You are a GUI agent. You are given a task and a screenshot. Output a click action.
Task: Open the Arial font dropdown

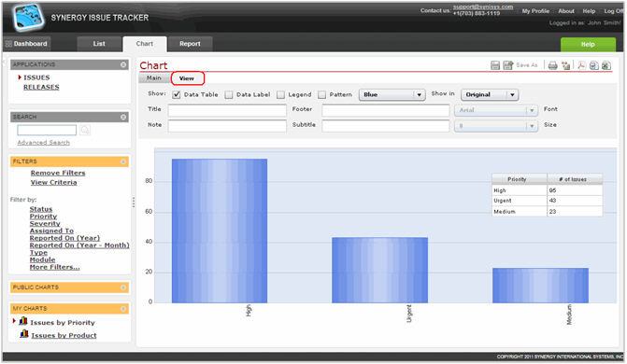click(x=496, y=110)
